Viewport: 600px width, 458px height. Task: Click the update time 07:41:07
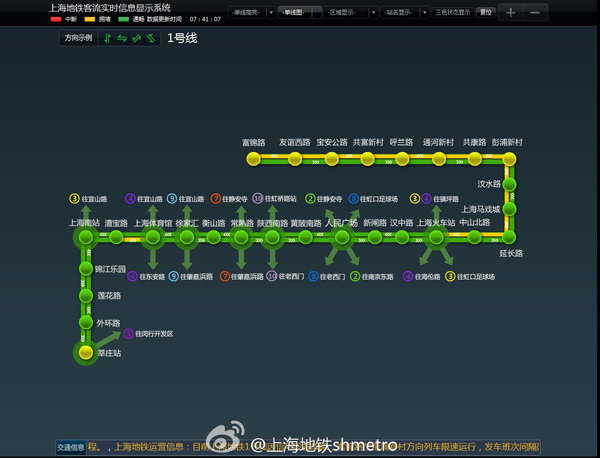205,19
